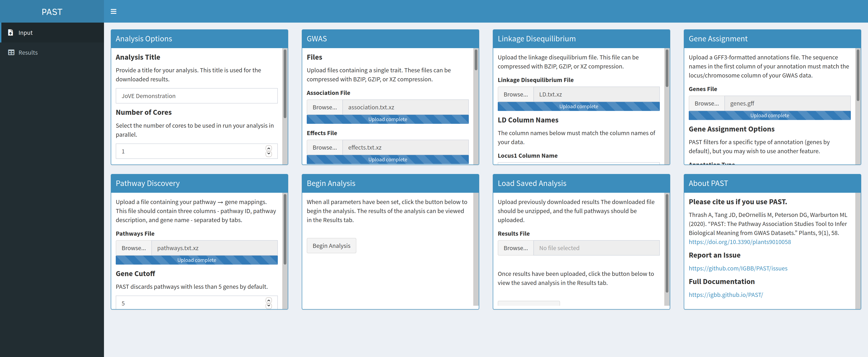The width and height of the screenshot is (868, 357).
Task: Click the Results table icon in sidebar
Action: [11, 53]
